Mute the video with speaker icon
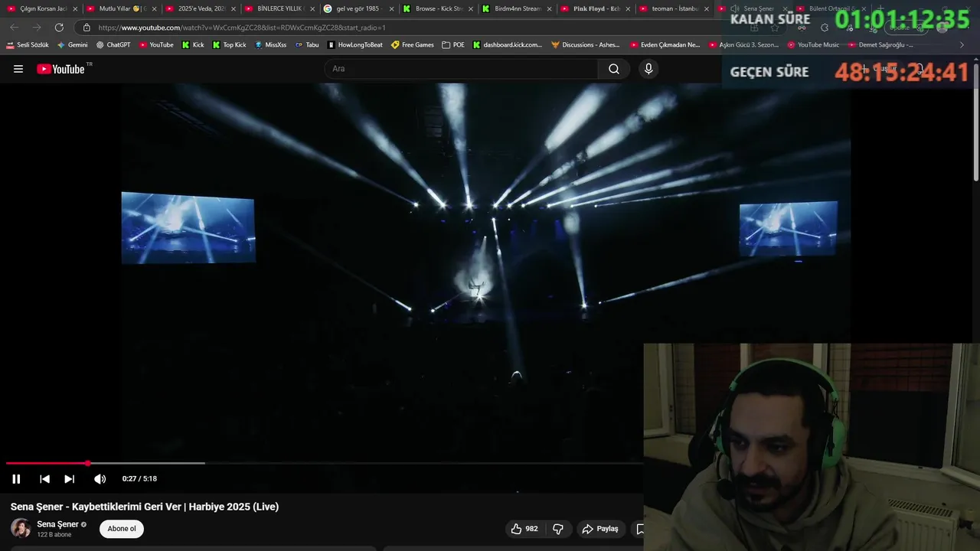This screenshot has height=551, width=980. point(100,479)
